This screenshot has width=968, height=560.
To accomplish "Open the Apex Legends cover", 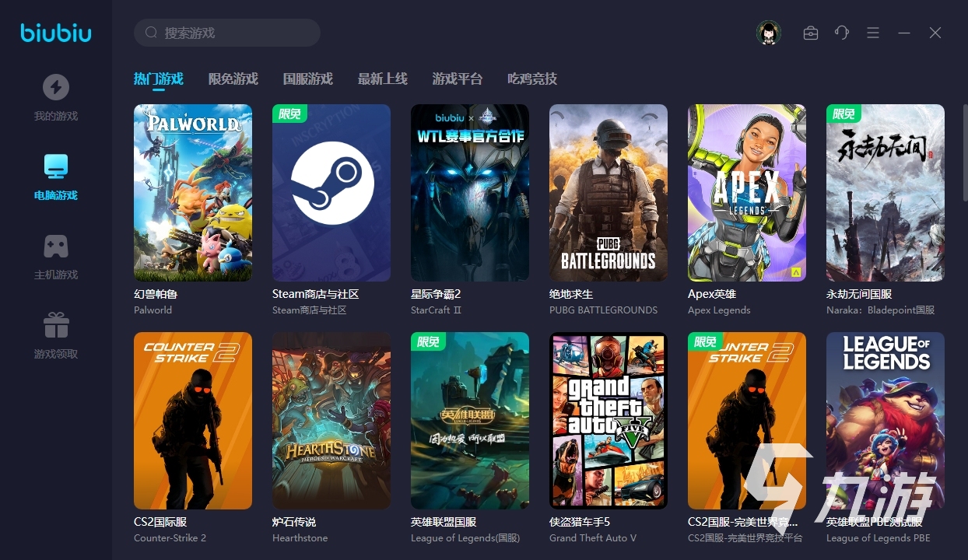I will click(747, 193).
